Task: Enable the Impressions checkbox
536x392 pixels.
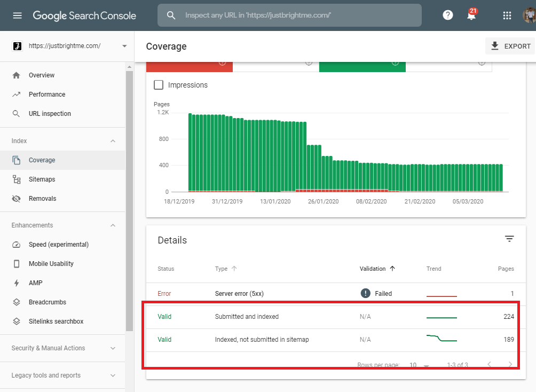Action: (x=158, y=85)
